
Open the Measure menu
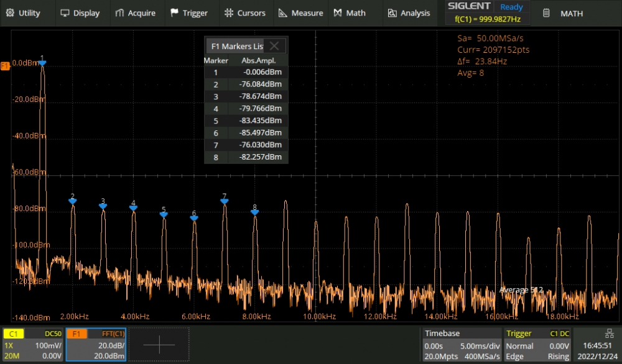tap(300, 13)
